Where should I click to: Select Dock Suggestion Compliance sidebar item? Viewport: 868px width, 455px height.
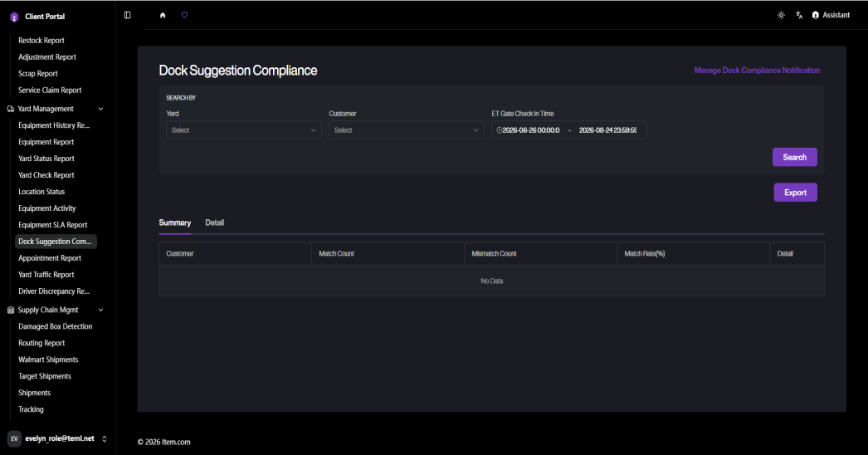pos(56,242)
